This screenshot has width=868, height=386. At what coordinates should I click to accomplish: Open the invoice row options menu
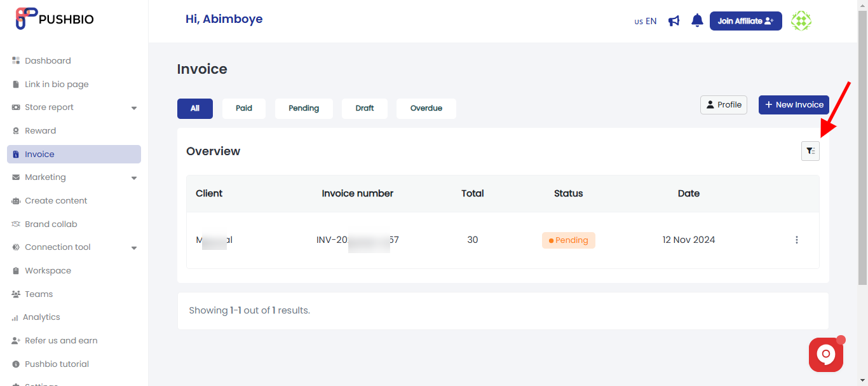(797, 240)
